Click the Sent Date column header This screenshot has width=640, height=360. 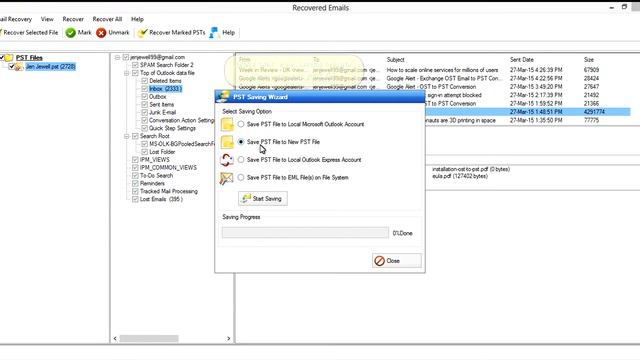tap(522, 60)
